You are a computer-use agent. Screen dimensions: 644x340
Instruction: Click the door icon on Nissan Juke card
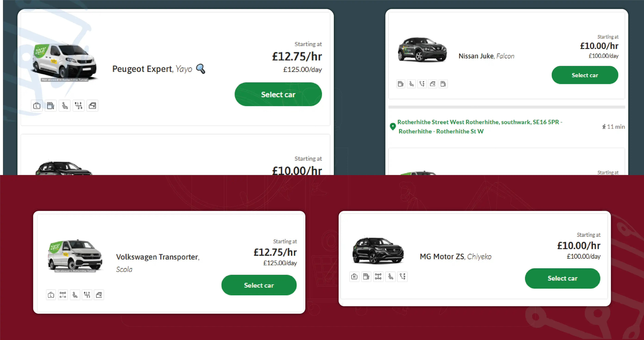(x=433, y=84)
